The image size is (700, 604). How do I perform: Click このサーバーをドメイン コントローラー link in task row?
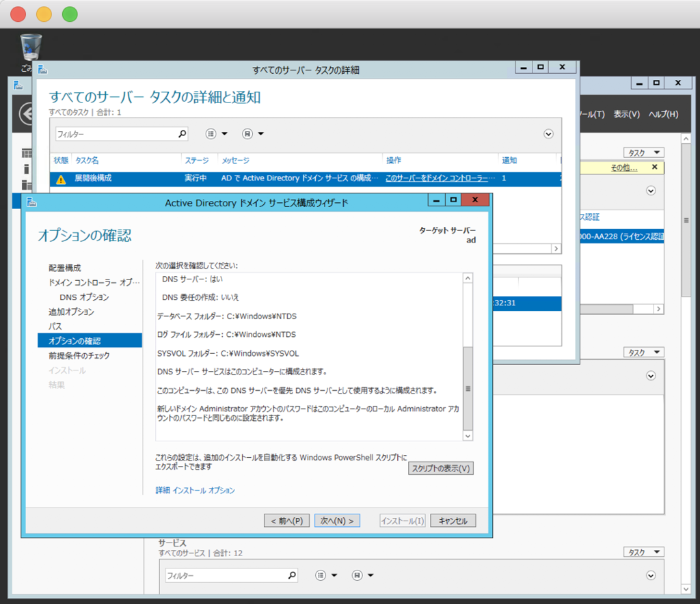coord(440,178)
